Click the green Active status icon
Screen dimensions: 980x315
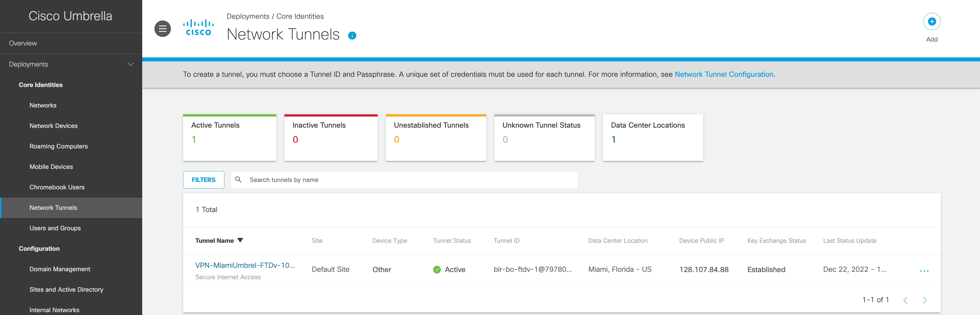437,270
